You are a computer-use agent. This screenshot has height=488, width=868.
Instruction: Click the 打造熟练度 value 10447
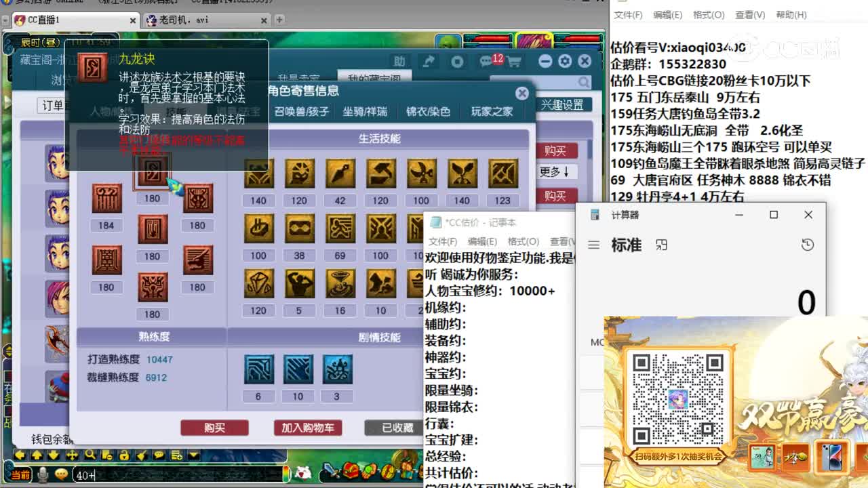(x=159, y=359)
